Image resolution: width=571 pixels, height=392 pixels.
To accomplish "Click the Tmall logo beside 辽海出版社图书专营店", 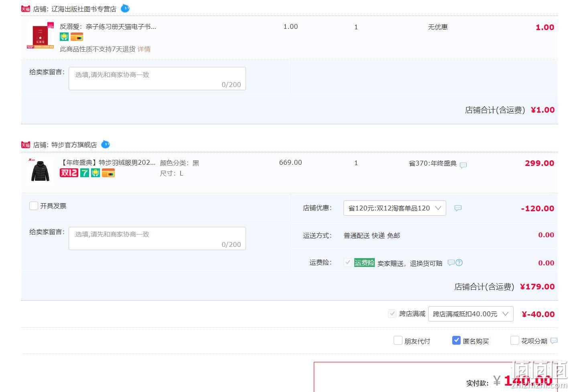I will tap(26, 9).
